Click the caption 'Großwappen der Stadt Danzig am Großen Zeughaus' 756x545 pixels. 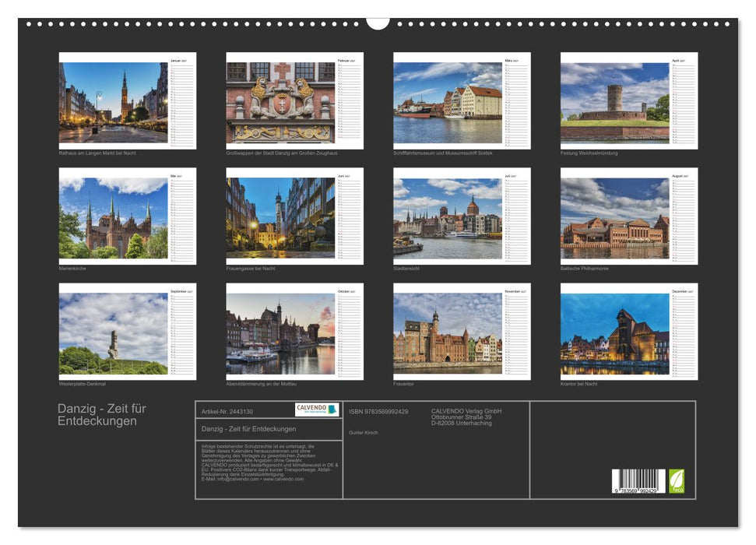(x=282, y=153)
